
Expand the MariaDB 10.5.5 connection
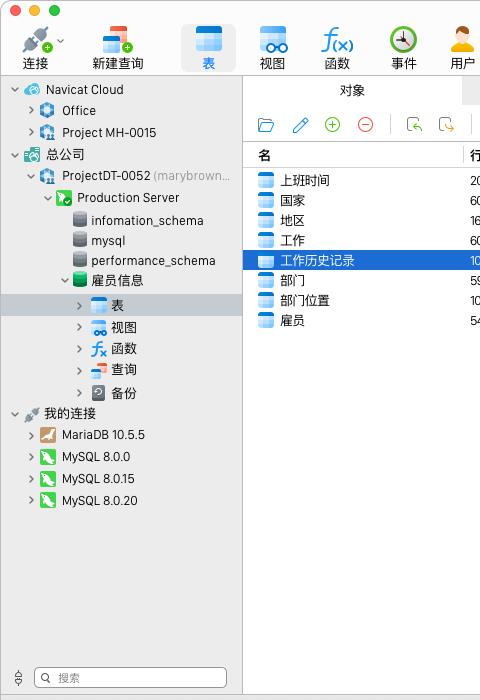point(31,435)
